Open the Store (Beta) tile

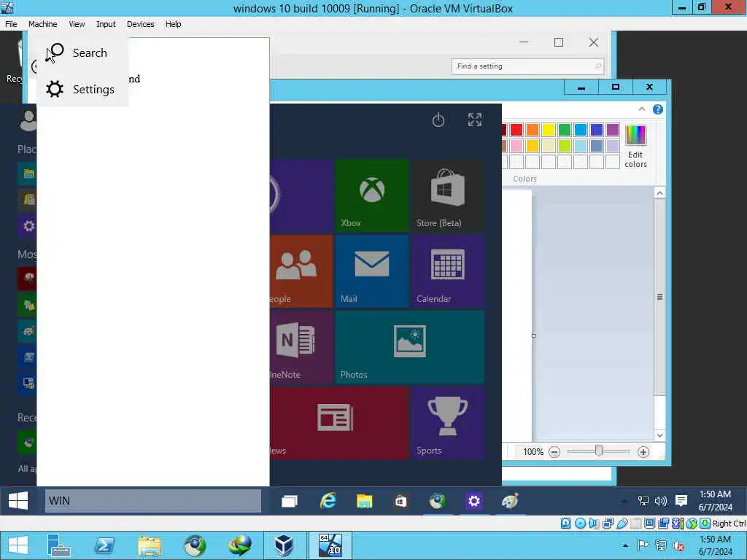448,195
